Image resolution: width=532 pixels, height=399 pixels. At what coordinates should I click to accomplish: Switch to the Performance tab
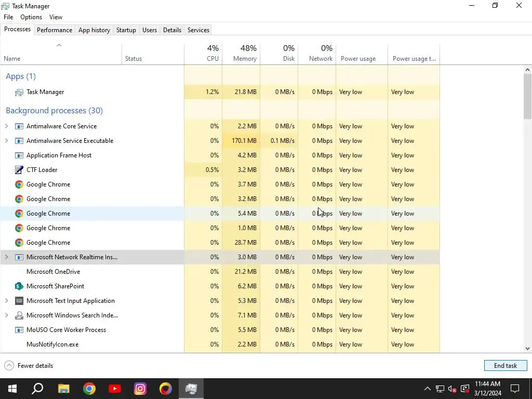[55, 30]
